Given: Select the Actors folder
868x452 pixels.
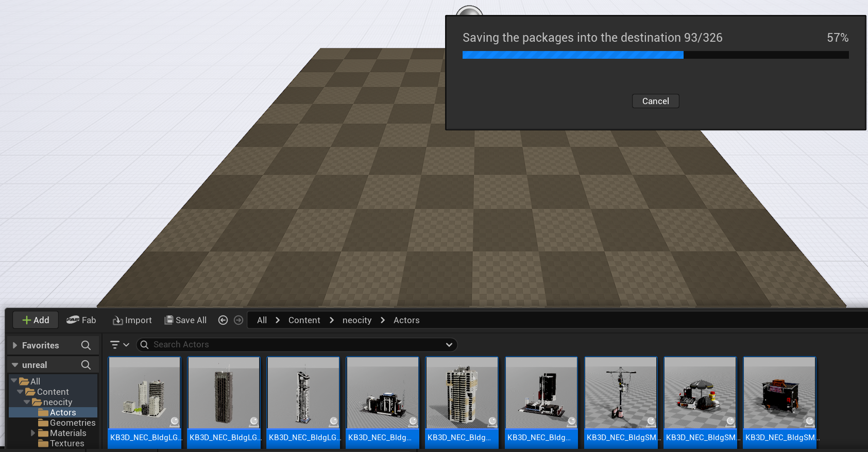Looking at the screenshot, I should 57,412.
